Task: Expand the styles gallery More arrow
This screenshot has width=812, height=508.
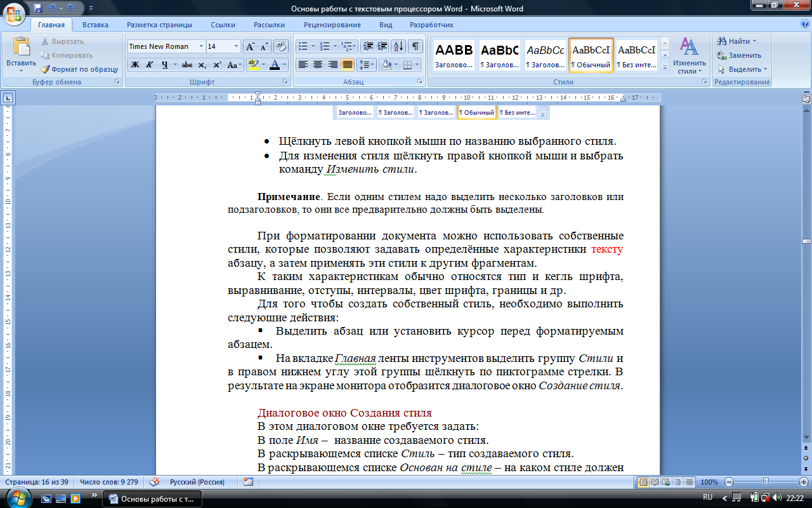Action: 665,66
